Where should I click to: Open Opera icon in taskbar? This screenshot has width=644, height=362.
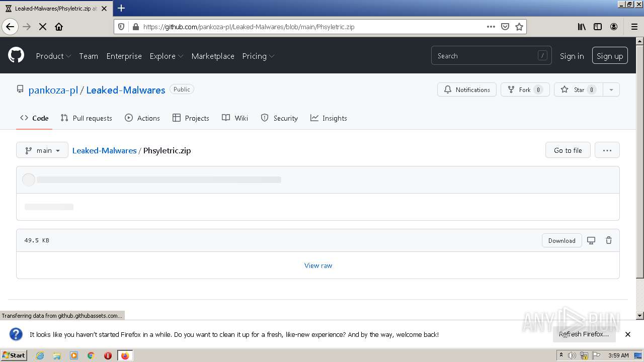(108, 355)
